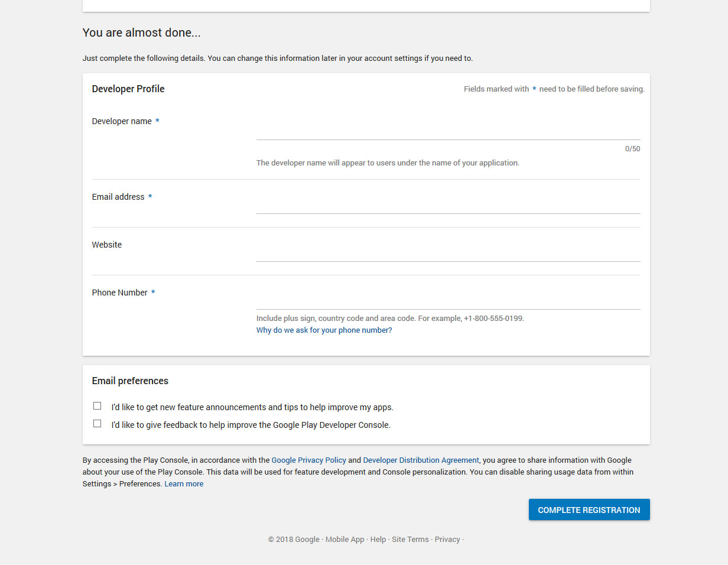The height and width of the screenshot is (565, 728).
Task: Click the Privacy footer link
Action: point(447,540)
